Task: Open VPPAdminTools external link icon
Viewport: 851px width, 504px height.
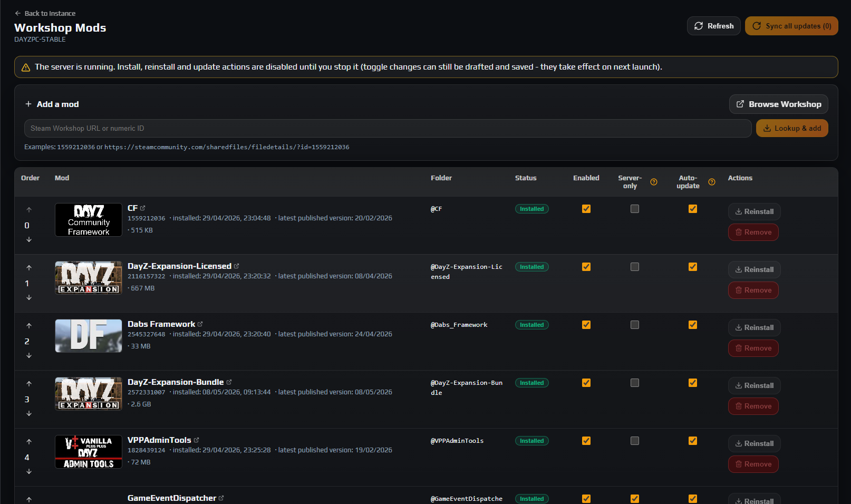Action: [x=197, y=440]
